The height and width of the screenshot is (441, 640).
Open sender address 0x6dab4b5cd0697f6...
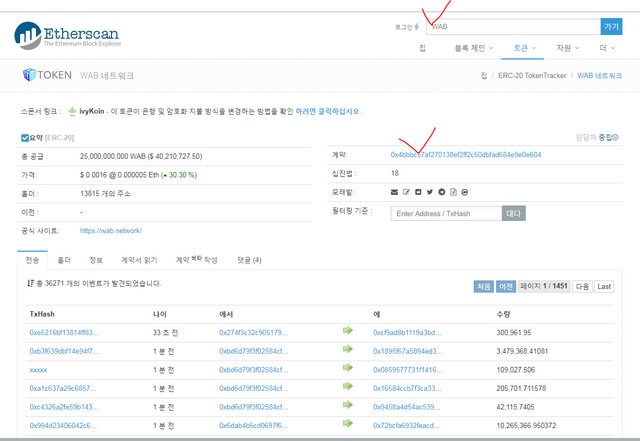click(253, 425)
